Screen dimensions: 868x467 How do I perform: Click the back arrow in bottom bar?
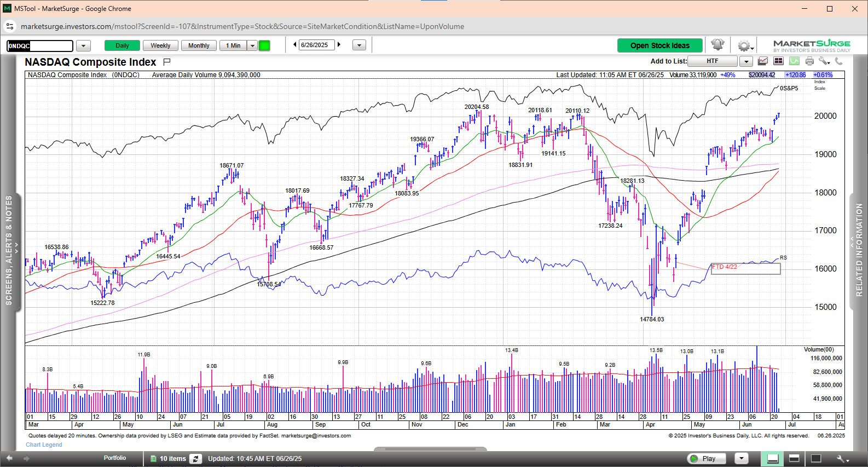[9, 458]
